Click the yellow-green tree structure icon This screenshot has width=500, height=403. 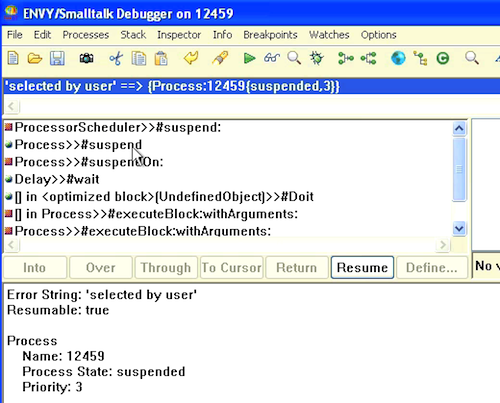point(420,58)
